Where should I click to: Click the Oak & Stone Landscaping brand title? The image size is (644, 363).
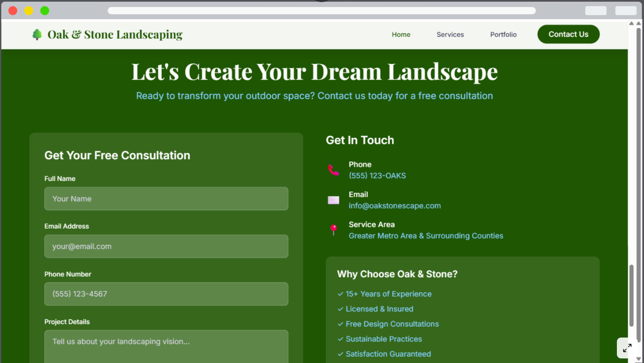pyautogui.click(x=115, y=34)
